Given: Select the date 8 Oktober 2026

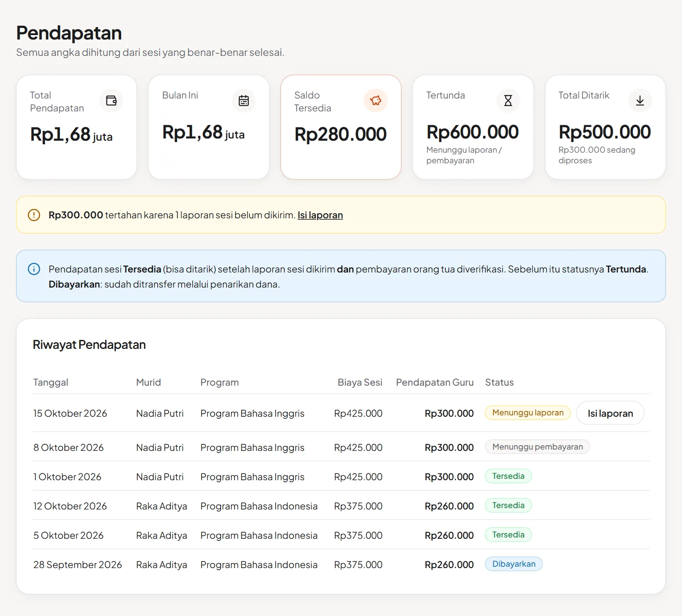Looking at the screenshot, I should pyautogui.click(x=68, y=448).
